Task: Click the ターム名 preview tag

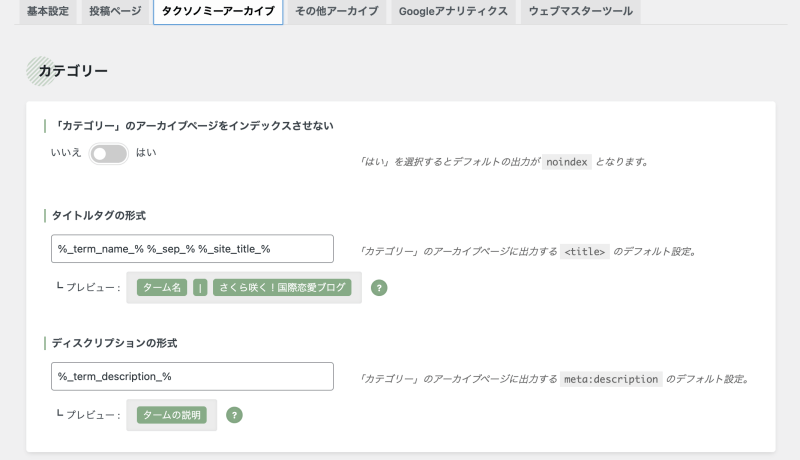Action: pyautogui.click(x=162, y=288)
